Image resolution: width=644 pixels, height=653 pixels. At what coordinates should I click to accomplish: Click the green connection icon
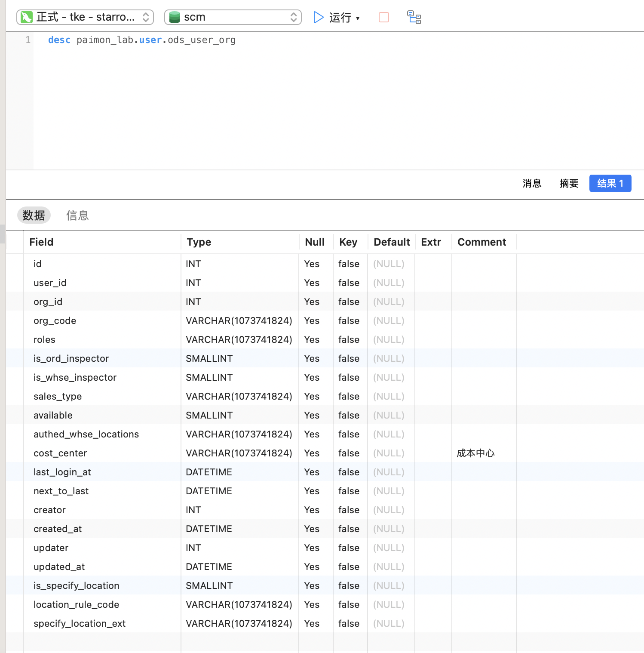pos(27,17)
